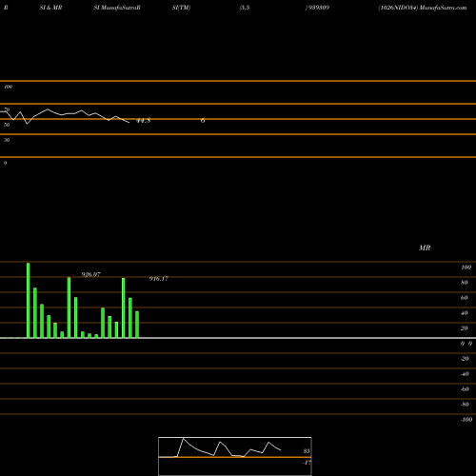476x476 pixels.
Task: Click MR axis label '-100'
Action: coord(466,420)
